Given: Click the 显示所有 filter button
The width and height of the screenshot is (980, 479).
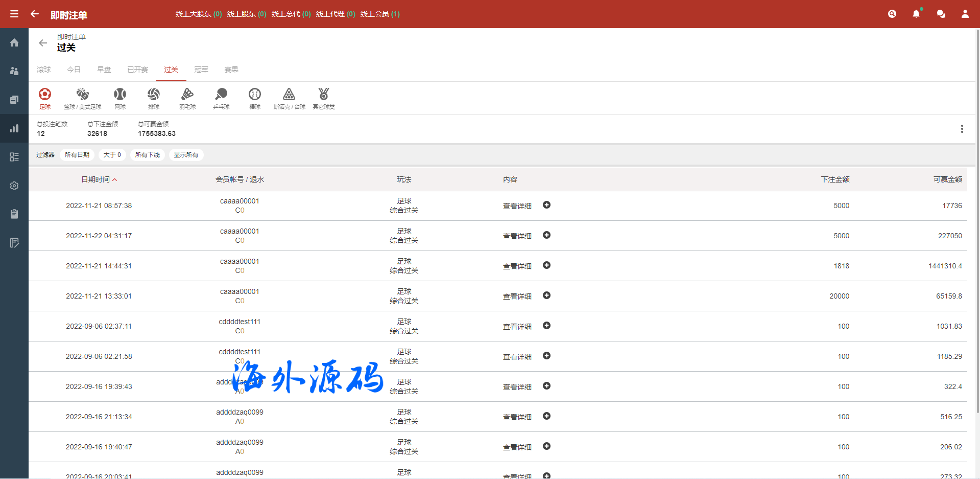Looking at the screenshot, I should (186, 155).
